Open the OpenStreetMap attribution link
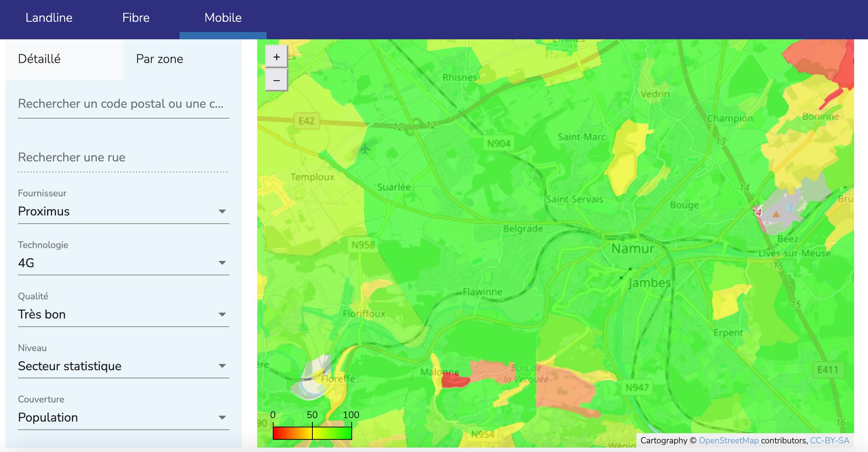This screenshot has width=868, height=452. click(728, 440)
